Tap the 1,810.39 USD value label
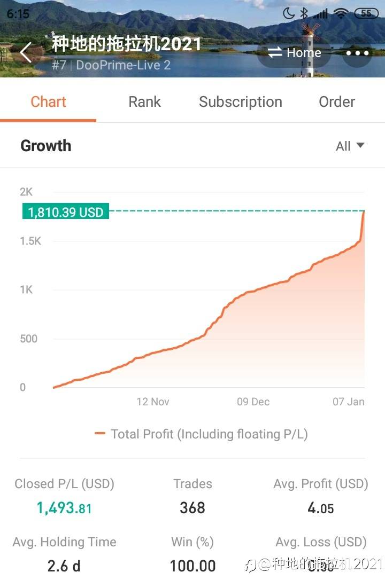The height and width of the screenshot is (588, 385). [x=66, y=211]
